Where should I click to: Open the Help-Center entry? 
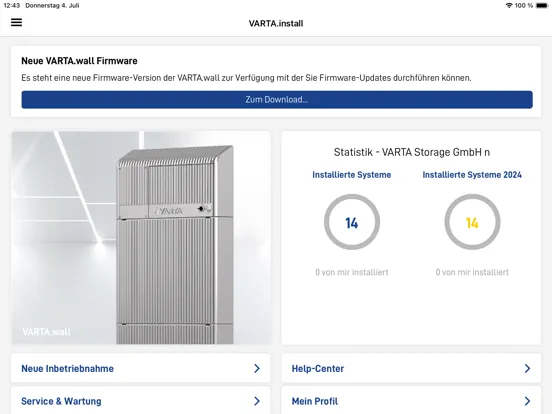click(411, 368)
